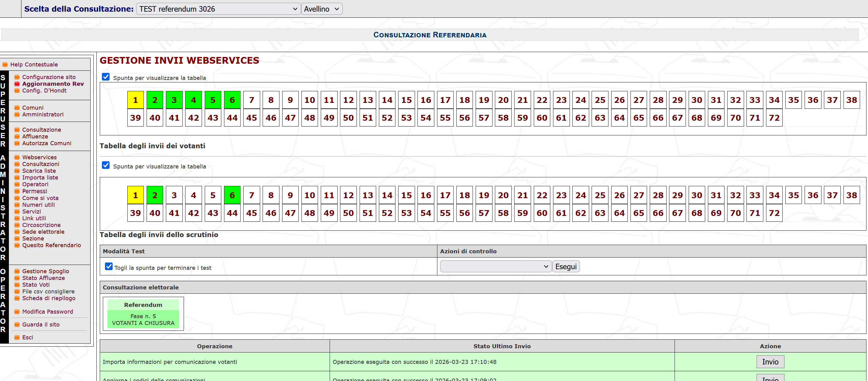The image size is (868, 381).
Task: Open Stato Affluenze in the sidebar menu
Action: pos(43,278)
